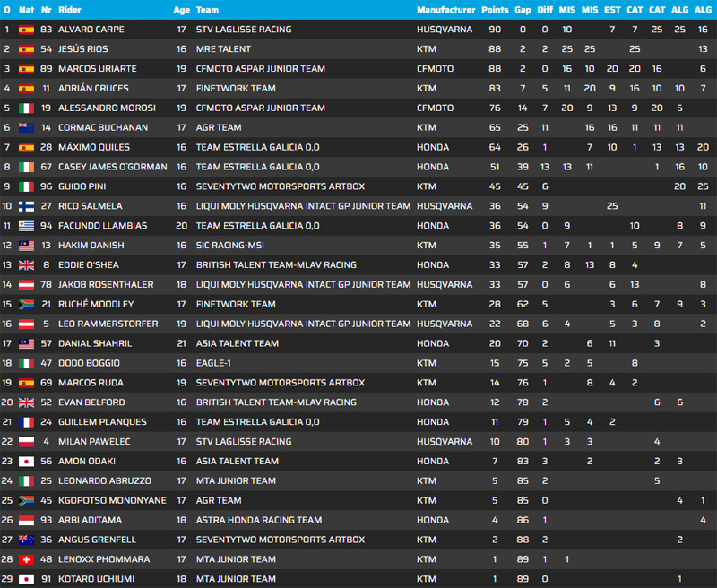This screenshot has height=588, width=717.
Task: Select the Swiss flag beside Lenoxx Phommara
Action: click(x=26, y=559)
